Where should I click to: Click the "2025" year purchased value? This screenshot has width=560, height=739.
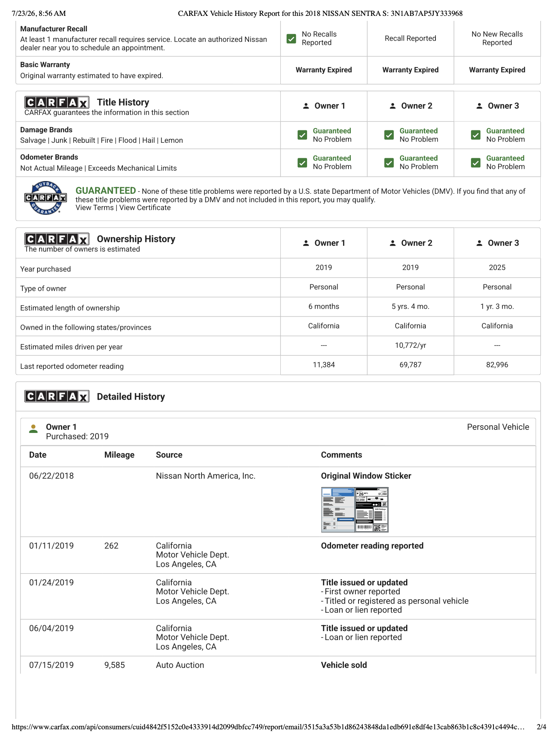point(497,268)
